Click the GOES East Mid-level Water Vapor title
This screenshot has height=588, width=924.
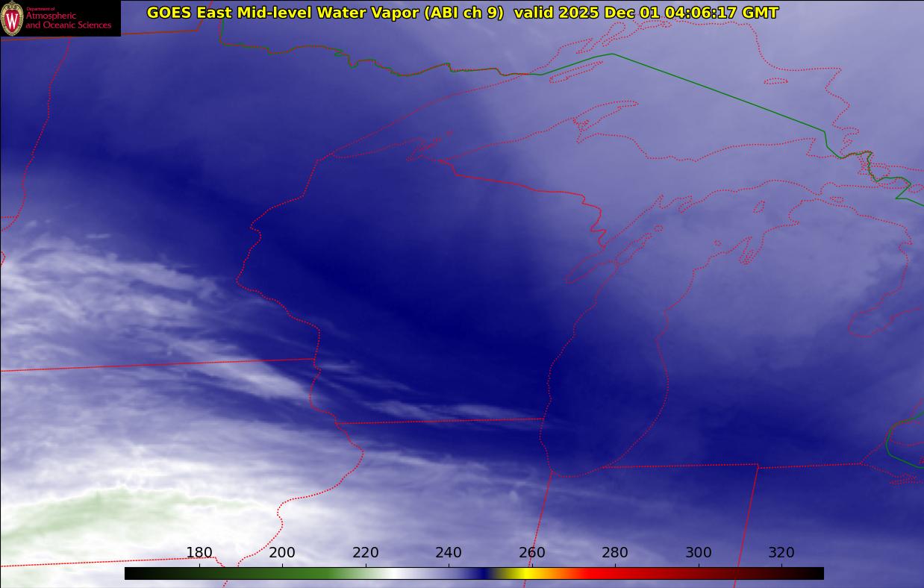pyautogui.click(x=282, y=13)
